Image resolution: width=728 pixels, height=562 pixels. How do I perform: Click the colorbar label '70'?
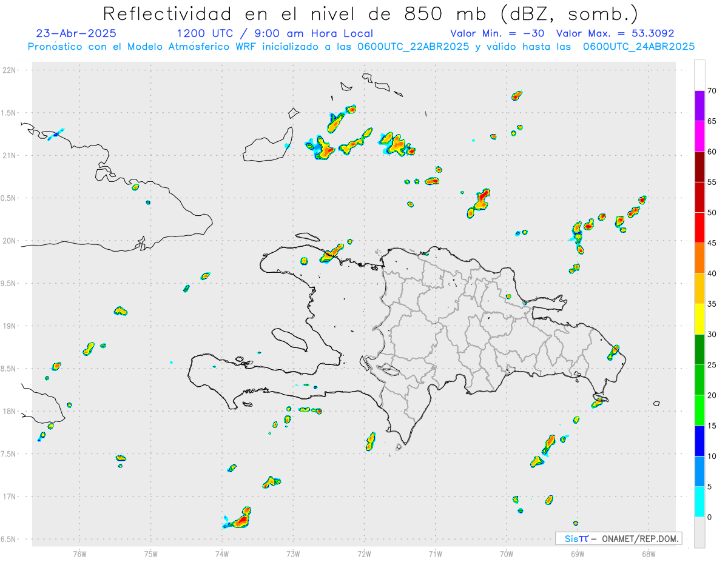pos(712,91)
